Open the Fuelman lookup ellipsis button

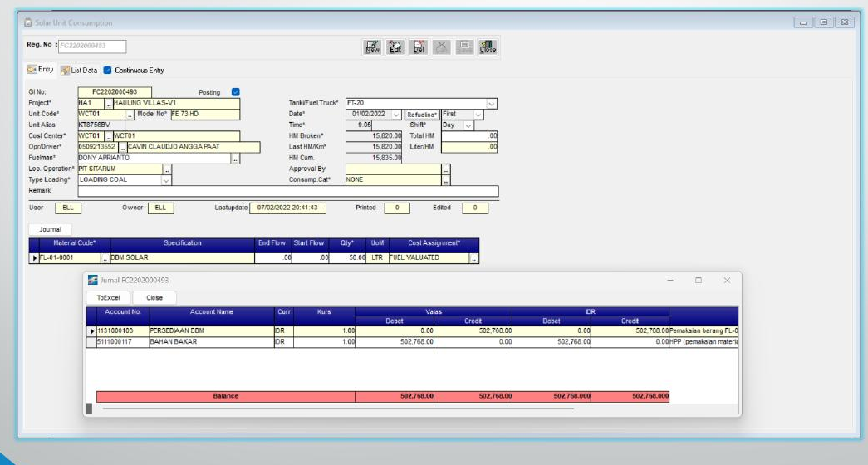[235, 159]
